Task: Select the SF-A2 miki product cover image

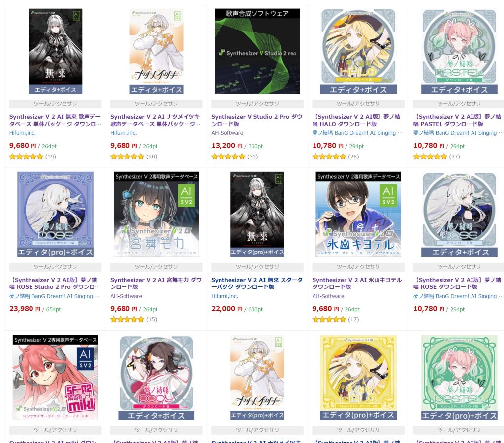Action: [x=55, y=378]
